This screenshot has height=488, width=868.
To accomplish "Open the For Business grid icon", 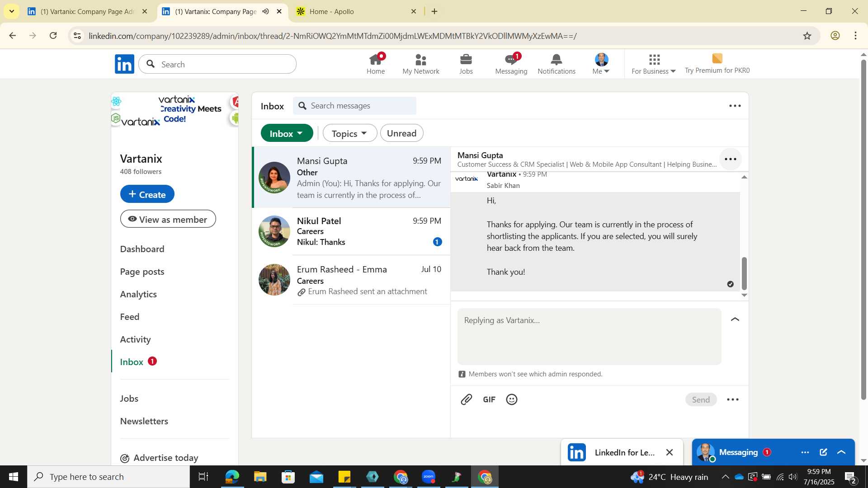I will (654, 64).
